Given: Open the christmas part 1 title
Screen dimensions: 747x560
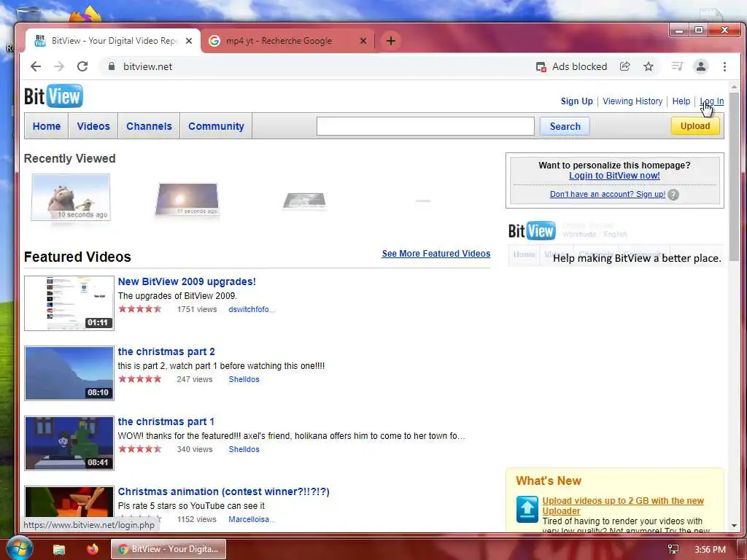Looking at the screenshot, I should pyautogui.click(x=166, y=422).
